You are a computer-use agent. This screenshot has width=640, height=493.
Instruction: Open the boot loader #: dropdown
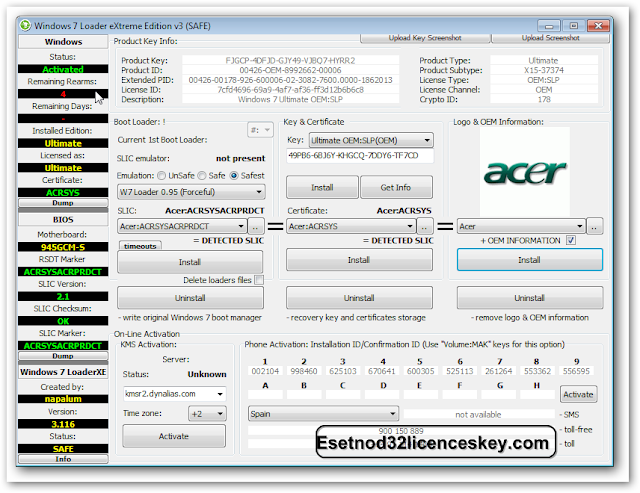point(260,130)
